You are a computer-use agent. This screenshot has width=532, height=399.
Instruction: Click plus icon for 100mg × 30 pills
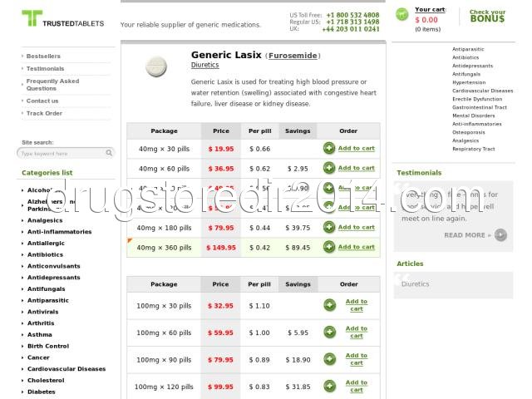click(329, 305)
